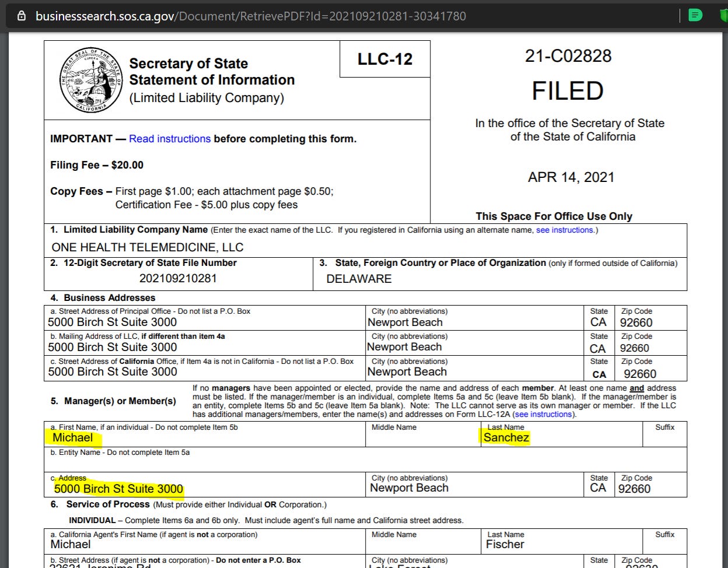This screenshot has height=568, width=728.
Task: Click the "Copy Fees" label
Action: coord(81,191)
